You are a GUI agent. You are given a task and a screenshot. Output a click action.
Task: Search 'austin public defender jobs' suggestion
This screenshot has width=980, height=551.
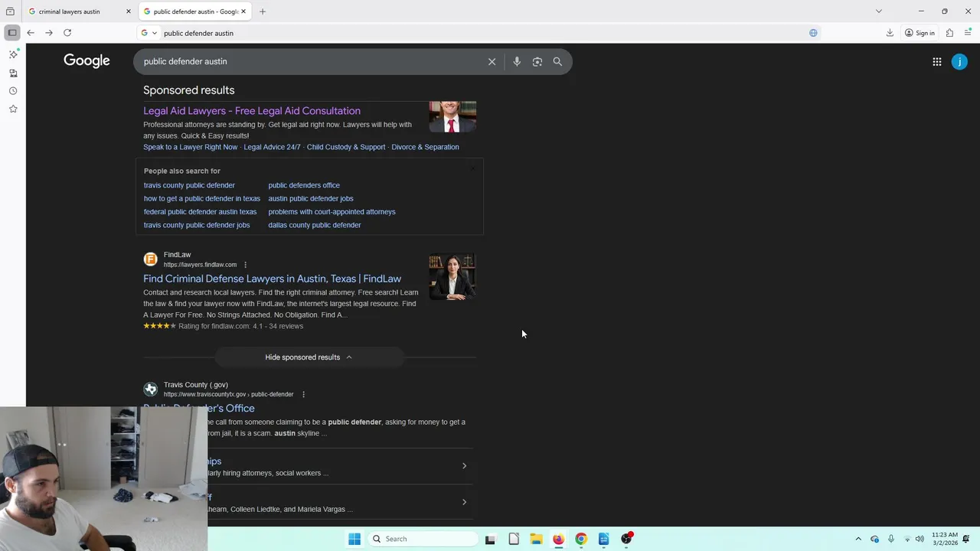pyautogui.click(x=311, y=198)
